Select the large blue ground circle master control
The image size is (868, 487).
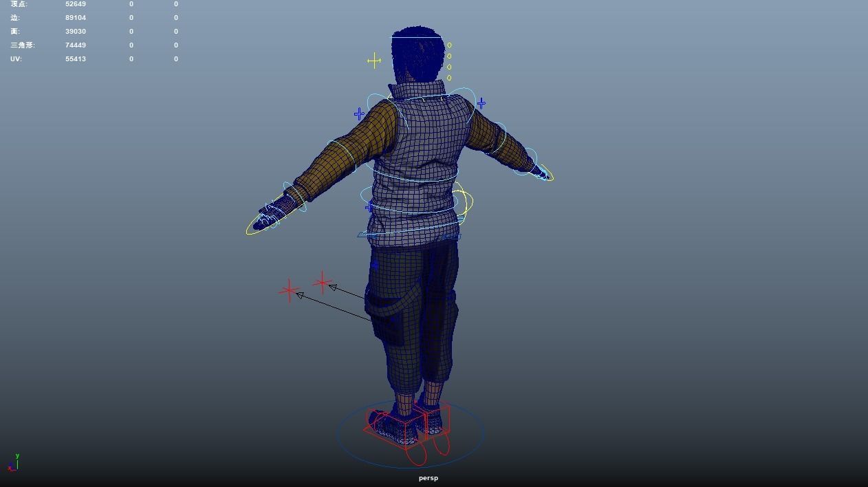pyautogui.click(x=411, y=434)
